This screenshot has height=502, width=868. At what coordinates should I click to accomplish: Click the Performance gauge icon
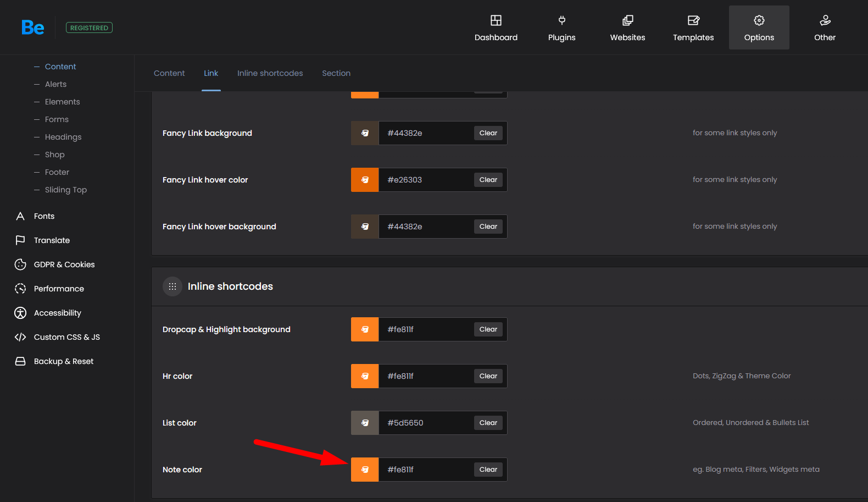[20, 289]
